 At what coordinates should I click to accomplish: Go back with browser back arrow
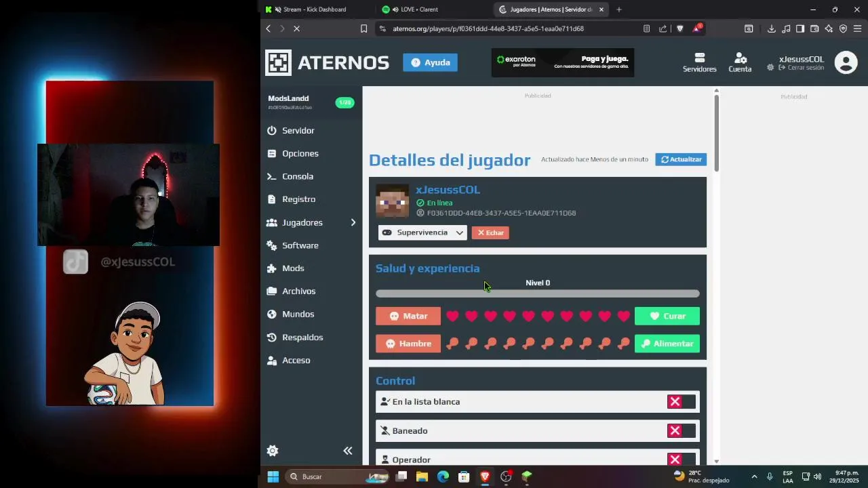click(269, 28)
